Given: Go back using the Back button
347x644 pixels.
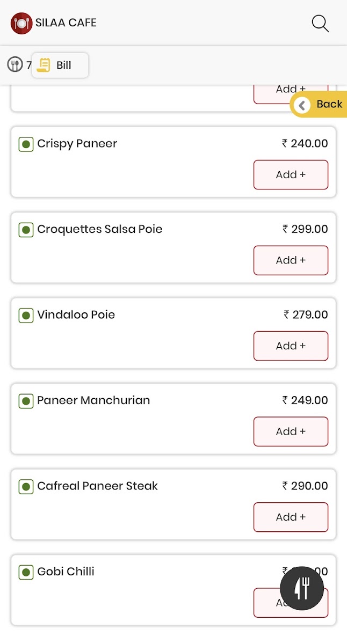Looking at the screenshot, I should [x=321, y=105].
